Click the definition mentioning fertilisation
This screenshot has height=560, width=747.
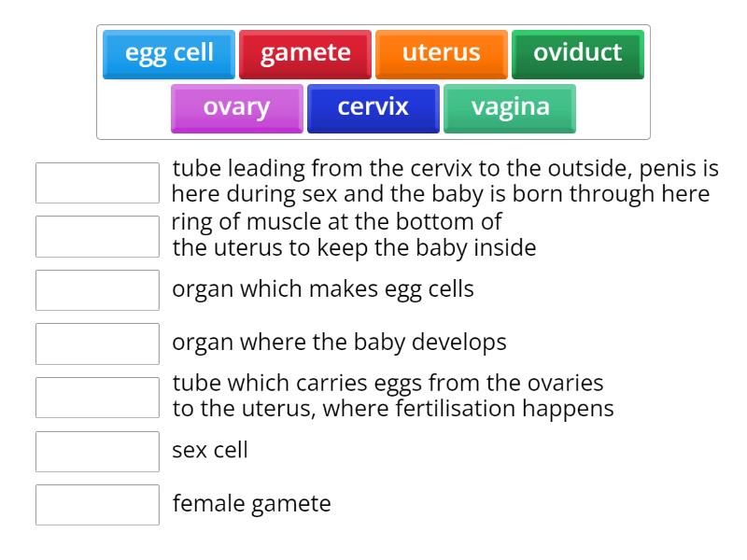tap(392, 396)
